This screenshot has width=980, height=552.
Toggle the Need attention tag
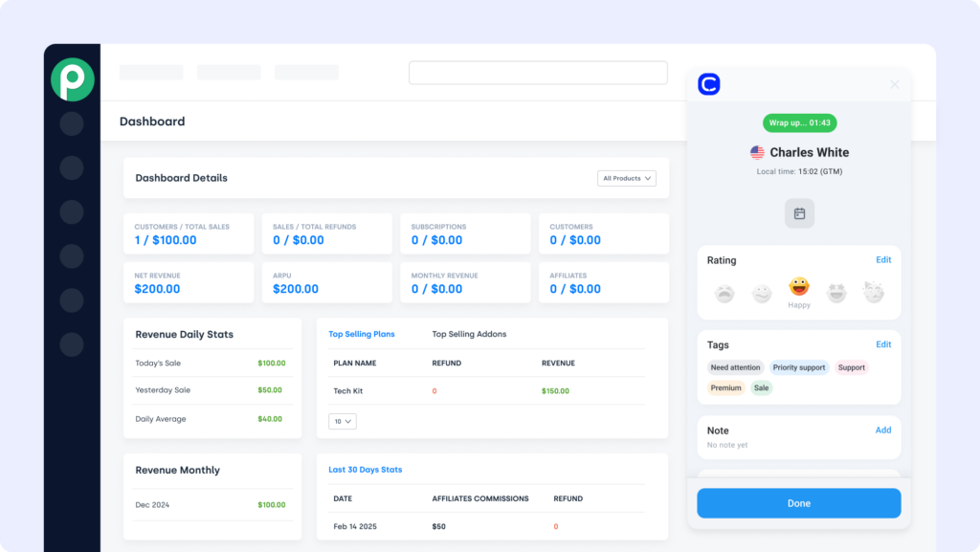pyautogui.click(x=735, y=367)
